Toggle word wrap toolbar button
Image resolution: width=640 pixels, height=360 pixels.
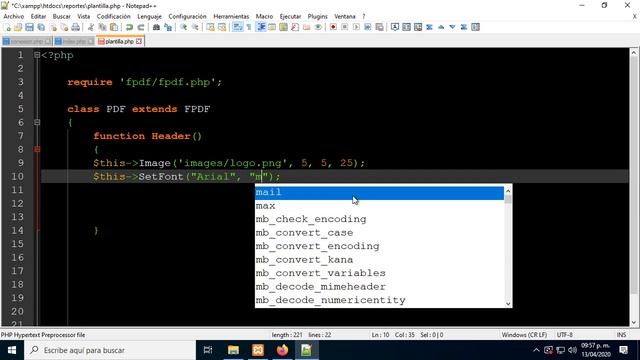(x=238, y=27)
